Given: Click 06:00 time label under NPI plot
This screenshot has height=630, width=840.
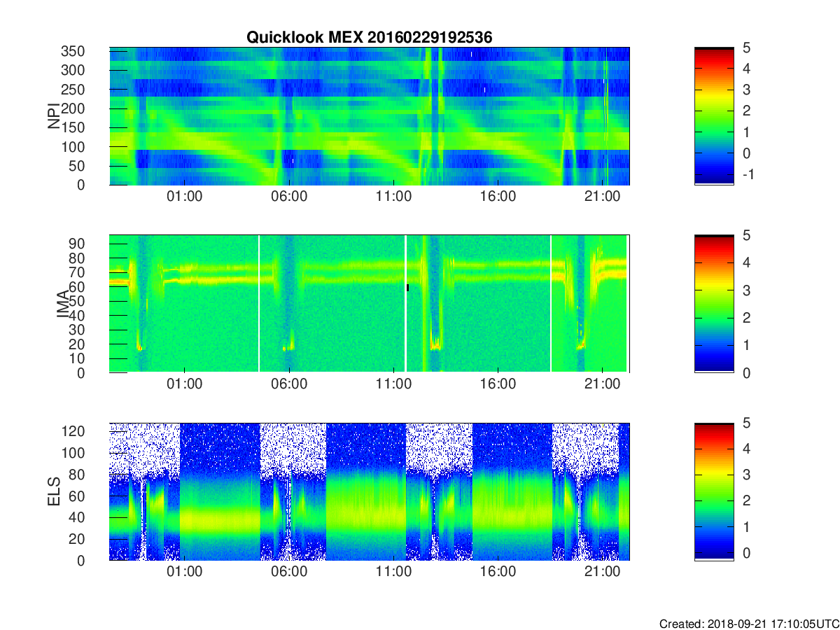Looking at the screenshot, I should [289, 197].
